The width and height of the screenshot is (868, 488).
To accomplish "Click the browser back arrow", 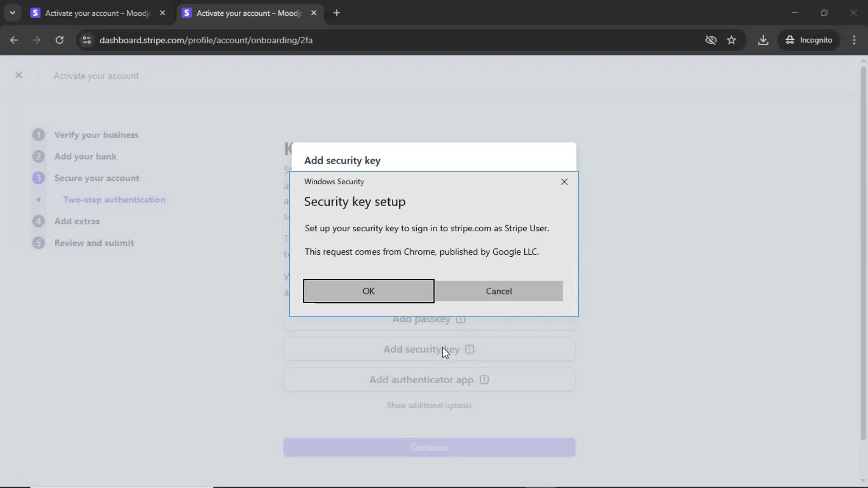I will tap(14, 40).
